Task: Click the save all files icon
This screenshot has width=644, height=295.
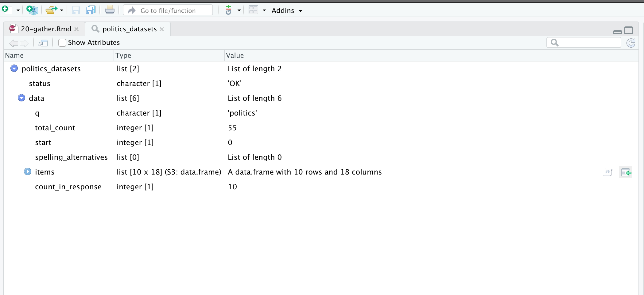Action: pyautogui.click(x=91, y=10)
